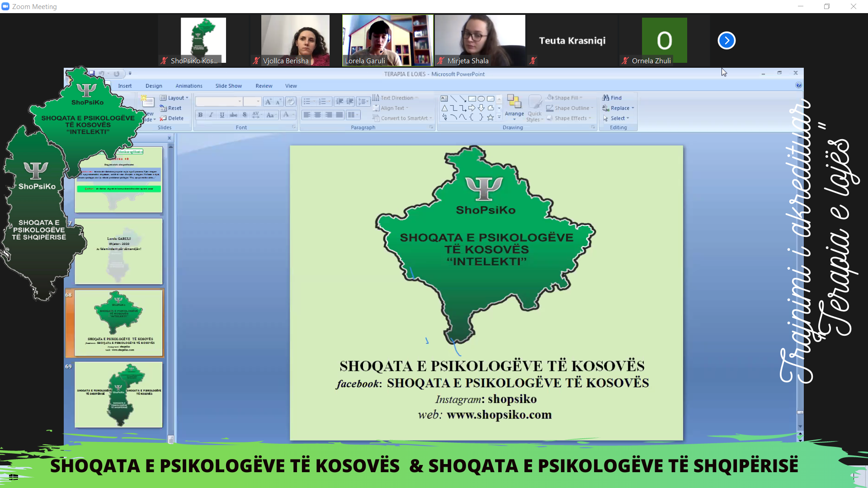Select the Oval shape
The image size is (868, 488).
click(481, 99)
